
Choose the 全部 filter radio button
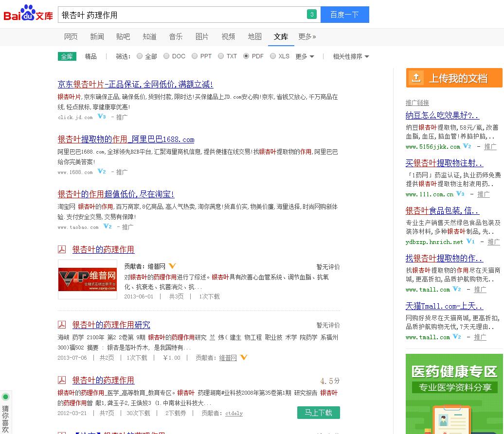click(x=140, y=56)
